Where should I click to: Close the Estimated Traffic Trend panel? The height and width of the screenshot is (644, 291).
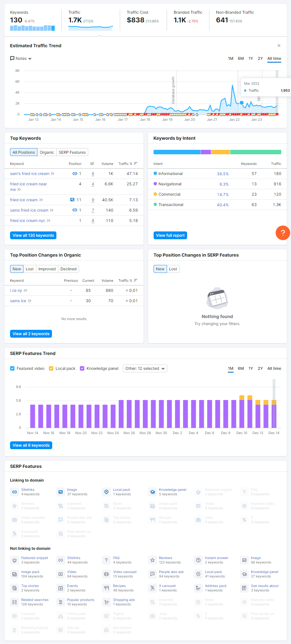[279, 46]
